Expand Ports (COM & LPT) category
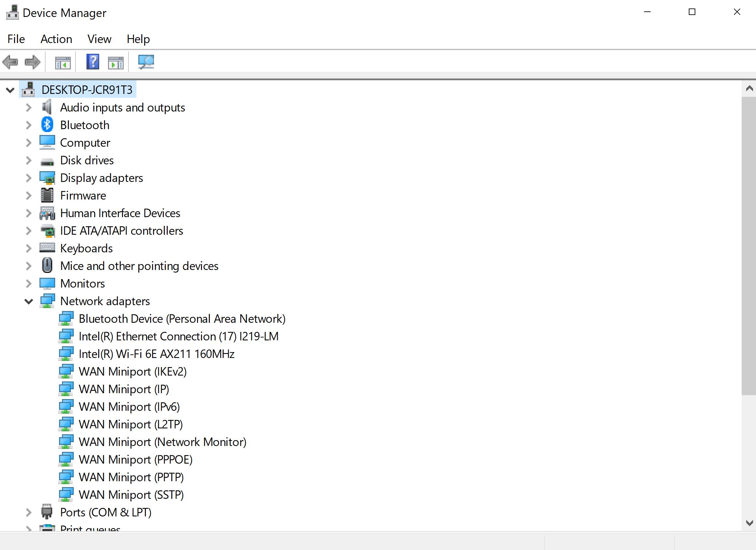 tap(29, 513)
